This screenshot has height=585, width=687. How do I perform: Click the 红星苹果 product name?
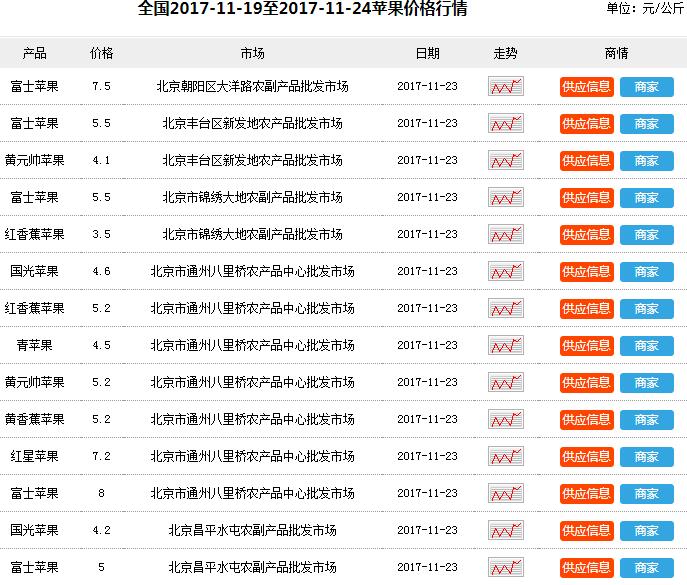(x=34, y=457)
